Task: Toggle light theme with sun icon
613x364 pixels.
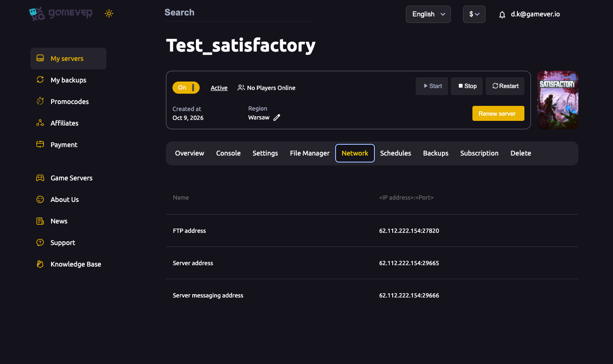Action: pos(109,14)
